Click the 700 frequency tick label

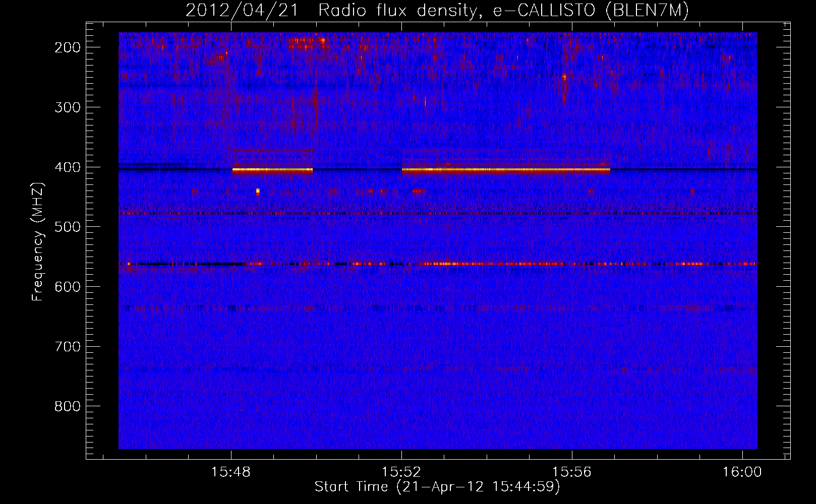[67, 347]
